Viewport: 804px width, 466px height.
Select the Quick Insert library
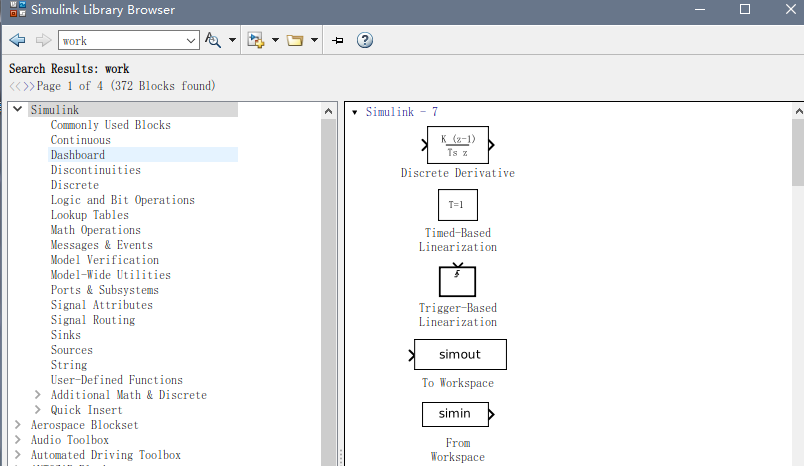point(87,410)
